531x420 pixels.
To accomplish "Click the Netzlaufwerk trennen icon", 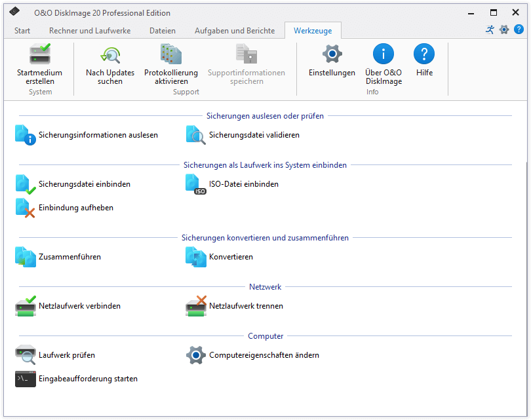I will pyautogui.click(x=196, y=306).
